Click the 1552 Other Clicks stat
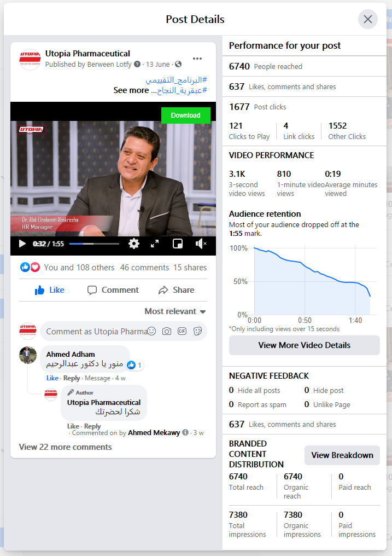The height and width of the screenshot is (556, 392). click(347, 131)
